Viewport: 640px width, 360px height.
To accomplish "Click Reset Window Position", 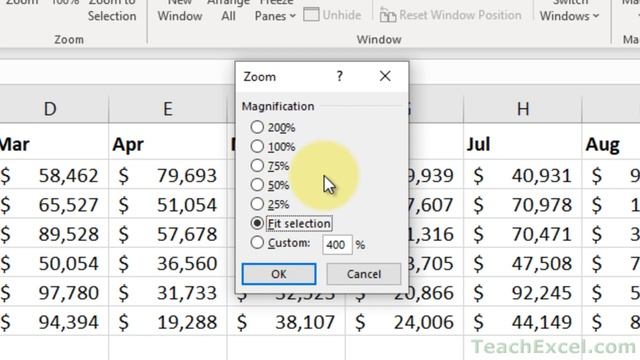I will 451,15.
